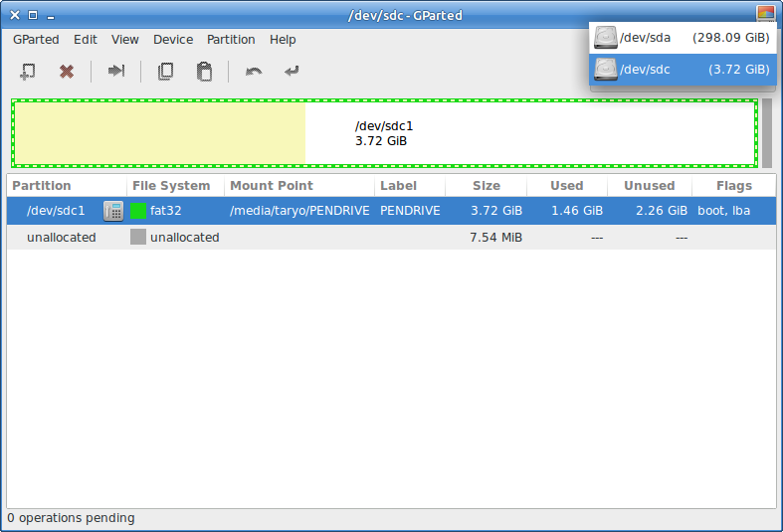Click the boot, lba flags cell
Image resolution: width=783 pixels, height=532 pixels.
[723, 211]
